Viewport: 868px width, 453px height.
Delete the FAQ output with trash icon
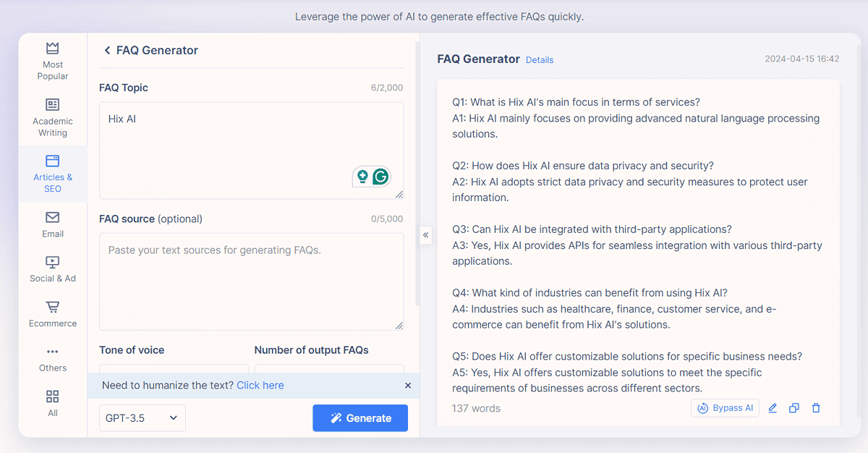(x=816, y=407)
